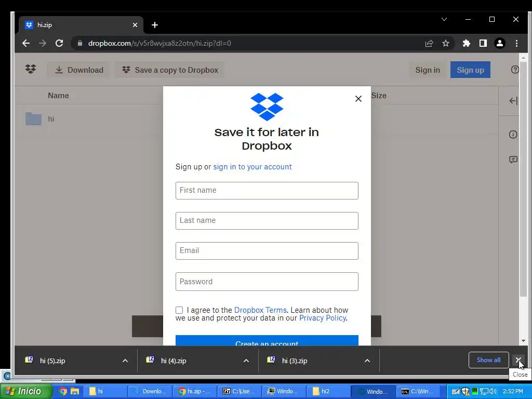Open the hi folder icon in file list
The height and width of the screenshot is (399, 532).
click(33, 119)
